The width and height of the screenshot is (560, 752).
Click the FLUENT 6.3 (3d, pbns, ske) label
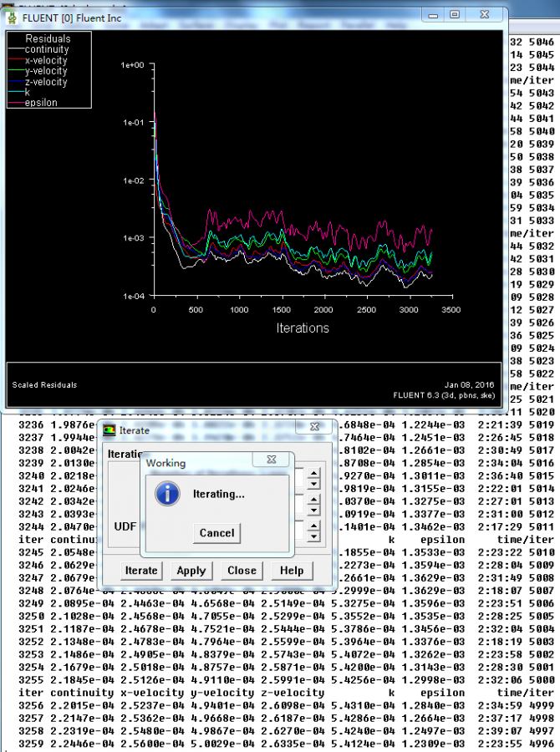pos(443,395)
